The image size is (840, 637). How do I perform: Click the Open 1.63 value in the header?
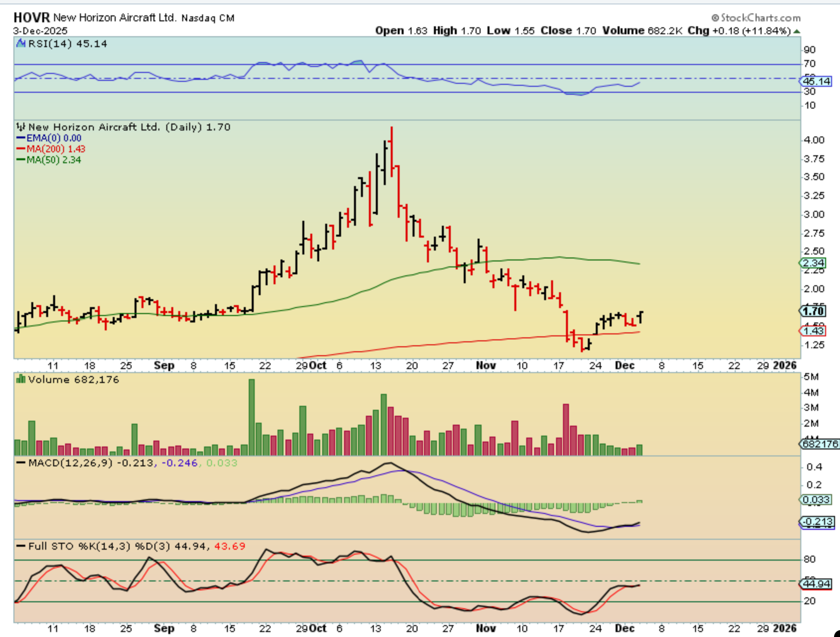click(401, 31)
